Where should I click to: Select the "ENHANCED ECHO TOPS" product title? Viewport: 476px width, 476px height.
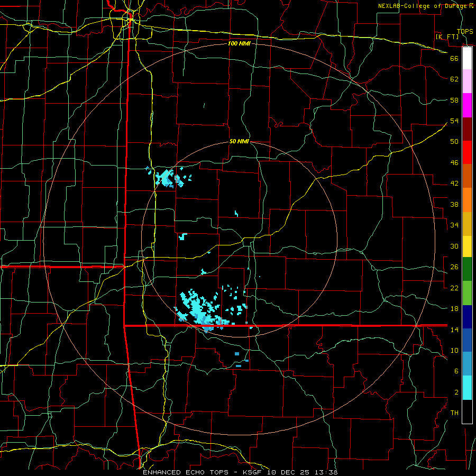(186, 472)
